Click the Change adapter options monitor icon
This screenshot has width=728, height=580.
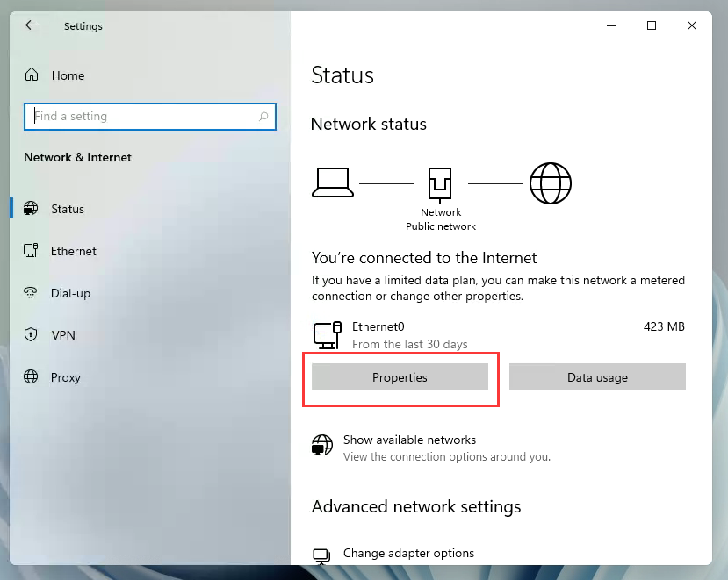321,553
